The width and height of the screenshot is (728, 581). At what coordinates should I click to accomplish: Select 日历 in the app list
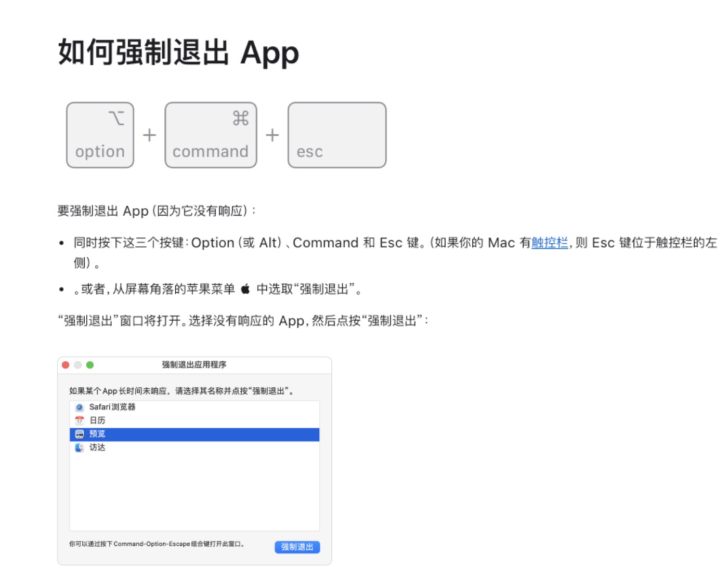(194, 421)
